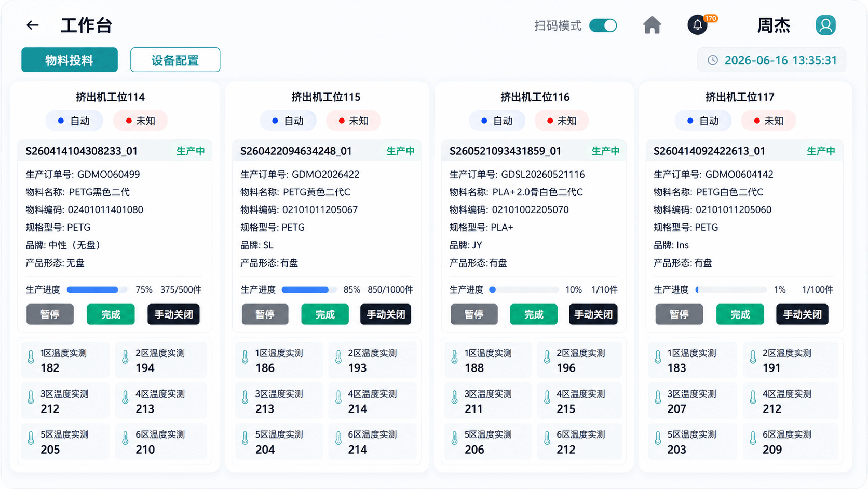Switch to the 物料投料 tab
The height and width of the screenshot is (489, 868).
[70, 60]
